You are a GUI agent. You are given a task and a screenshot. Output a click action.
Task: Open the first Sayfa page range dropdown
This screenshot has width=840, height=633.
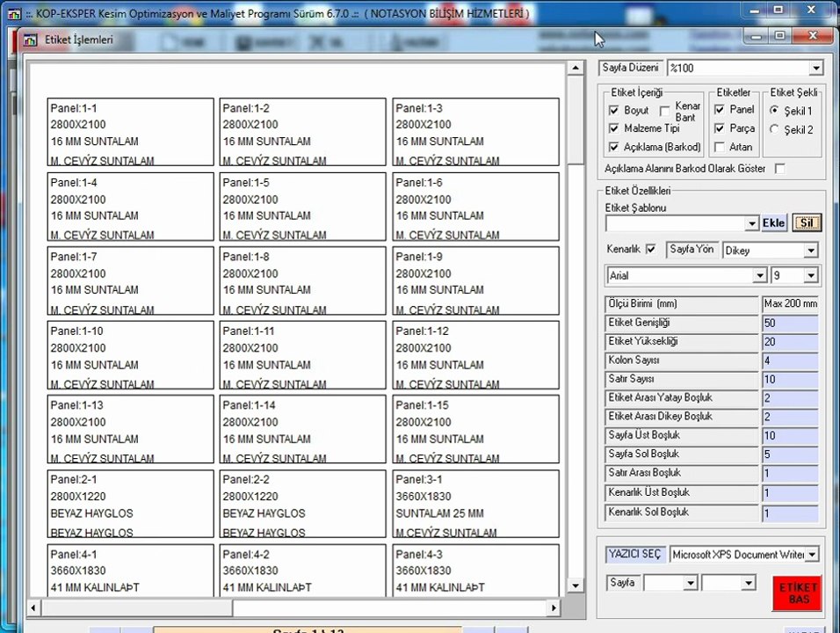pos(691,583)
